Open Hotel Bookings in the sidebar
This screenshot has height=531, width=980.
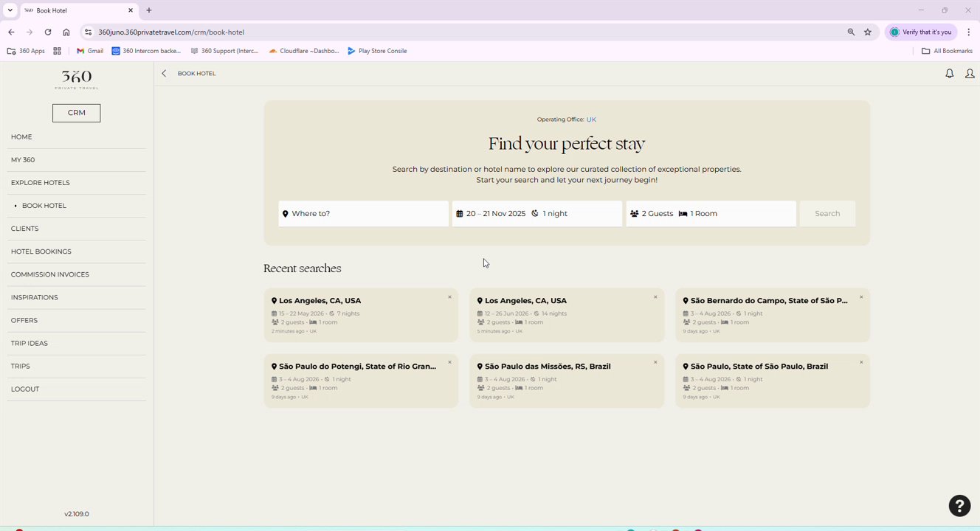[41, 251]
